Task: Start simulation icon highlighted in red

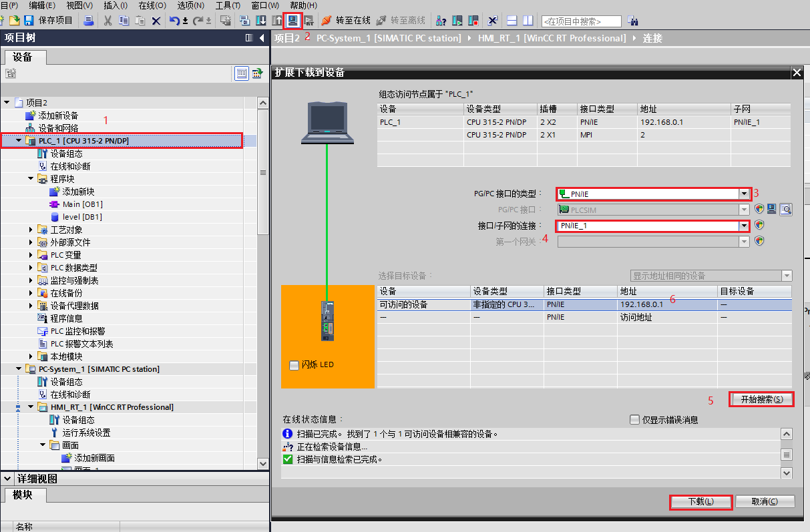Action: pos(292,21)
